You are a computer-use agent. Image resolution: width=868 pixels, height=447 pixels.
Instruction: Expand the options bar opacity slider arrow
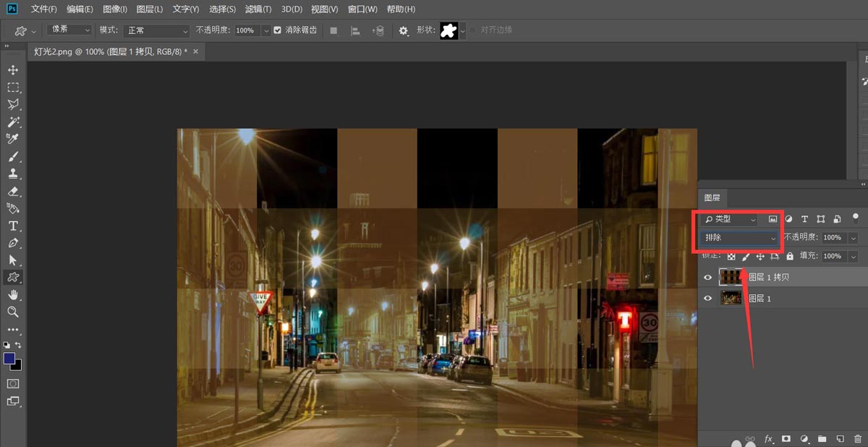click(x=266, y=30)
